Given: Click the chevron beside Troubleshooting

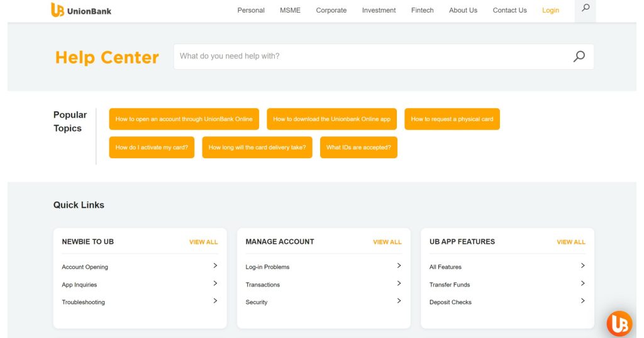Looking at the screenshot, I should pyautogui.click(x=215, y=301).
